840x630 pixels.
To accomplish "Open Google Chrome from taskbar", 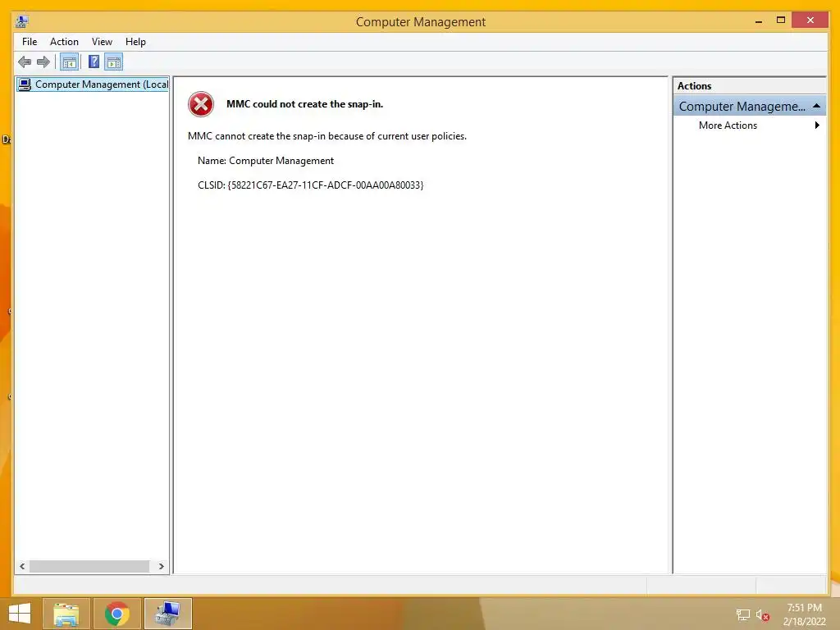I will point(116,614).
